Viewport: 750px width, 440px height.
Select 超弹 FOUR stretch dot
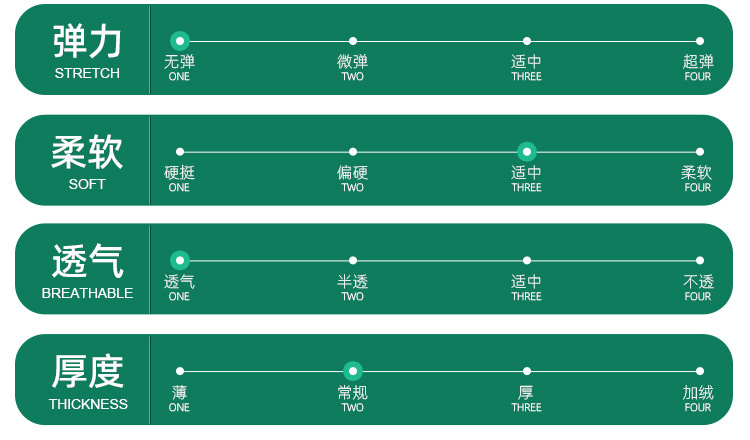click(x=700, y=41)
